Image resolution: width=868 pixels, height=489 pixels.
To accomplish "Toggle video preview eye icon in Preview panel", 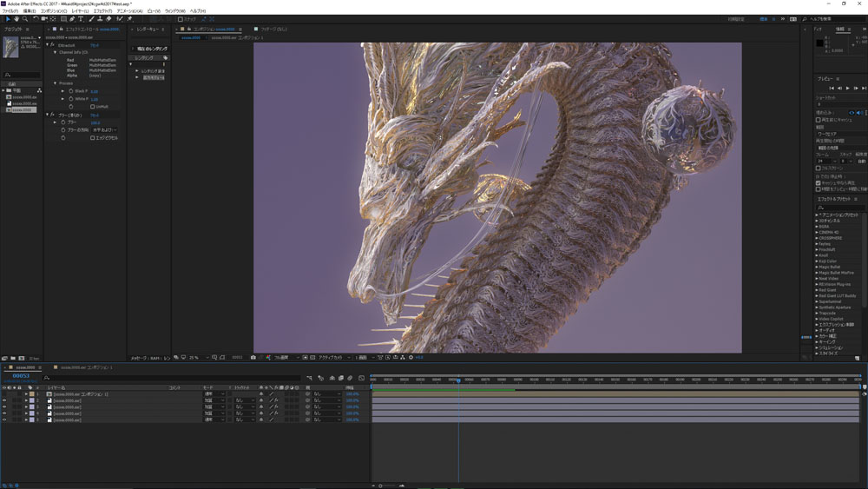I will [852, 112].
